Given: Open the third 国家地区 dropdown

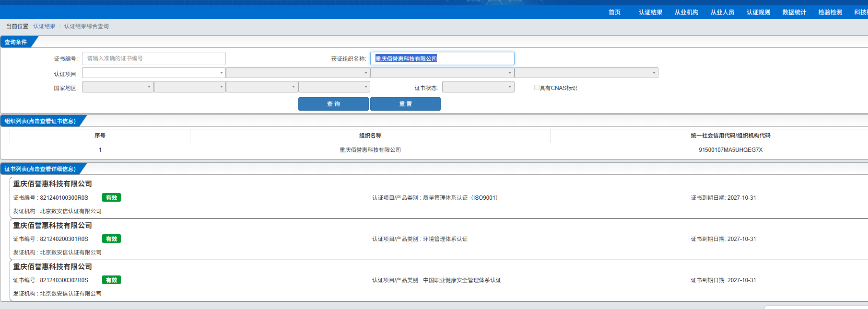Looking at the screenshot, I should tap(262, 87).
